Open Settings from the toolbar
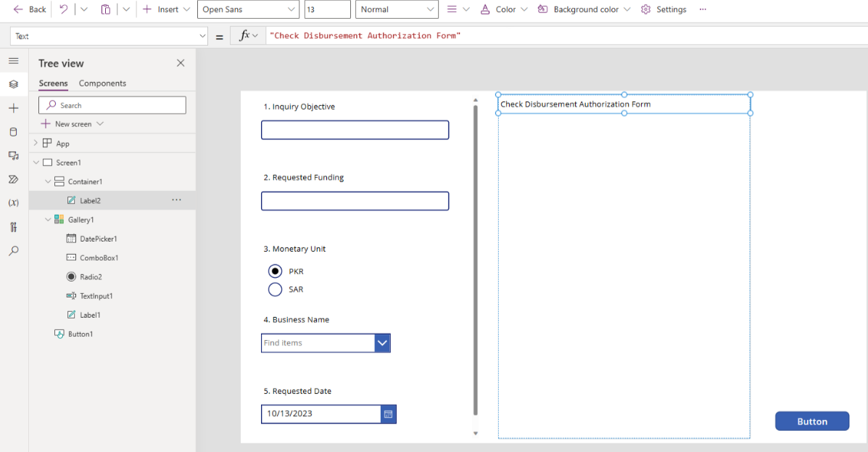This screenshot has width=868, height=452. pyautogui.click(x=664, y=9)
